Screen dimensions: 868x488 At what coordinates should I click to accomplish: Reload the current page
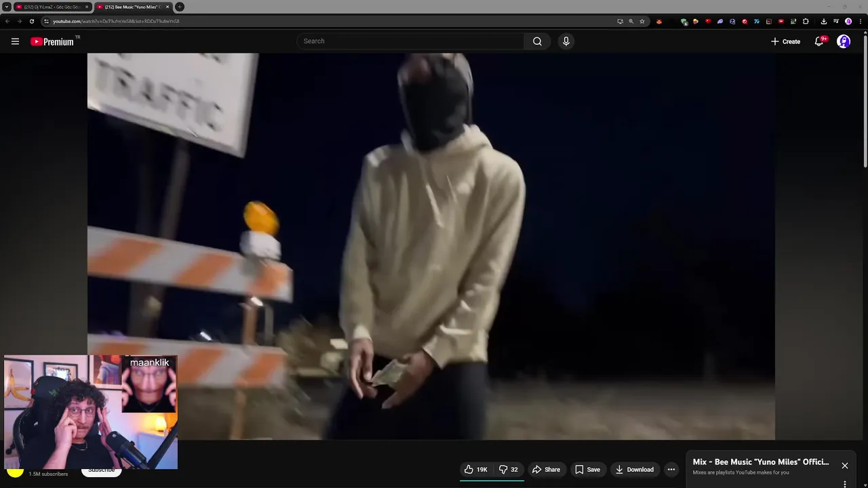(x=31, y=21)
